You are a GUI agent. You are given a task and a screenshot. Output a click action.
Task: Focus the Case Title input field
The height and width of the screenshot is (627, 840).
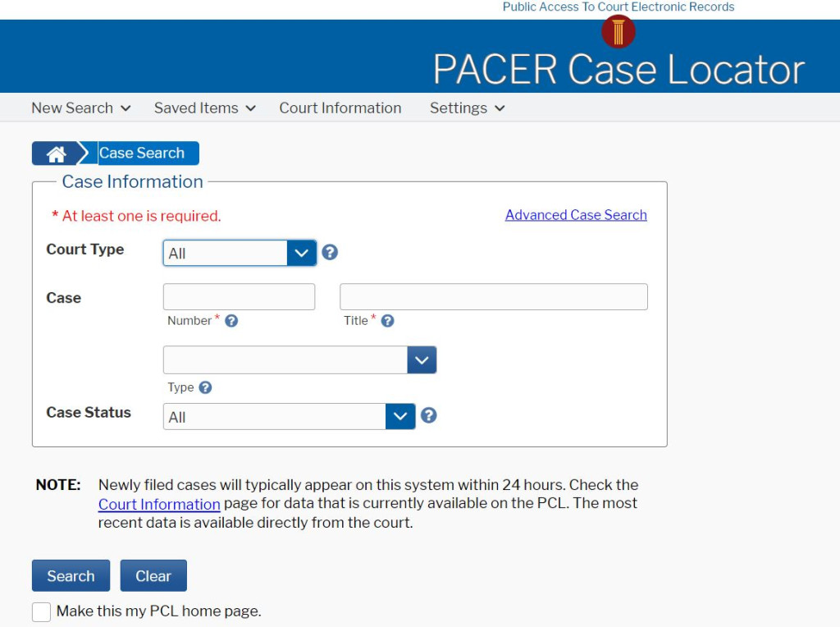click(x=493, y=297)
